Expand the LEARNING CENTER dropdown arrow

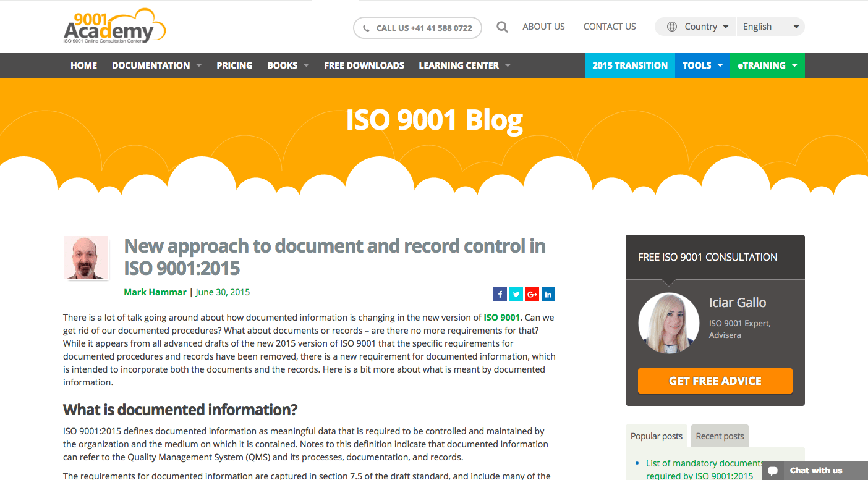pos(508,65)
